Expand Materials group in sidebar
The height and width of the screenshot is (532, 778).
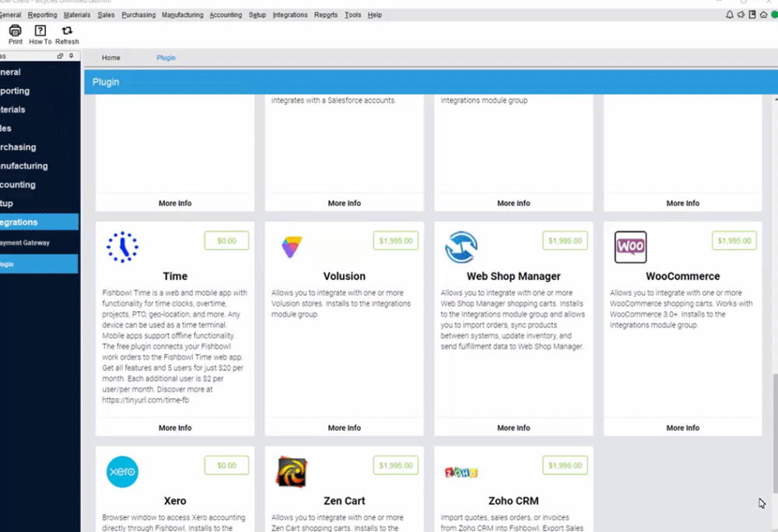click(x=39, y=110)
